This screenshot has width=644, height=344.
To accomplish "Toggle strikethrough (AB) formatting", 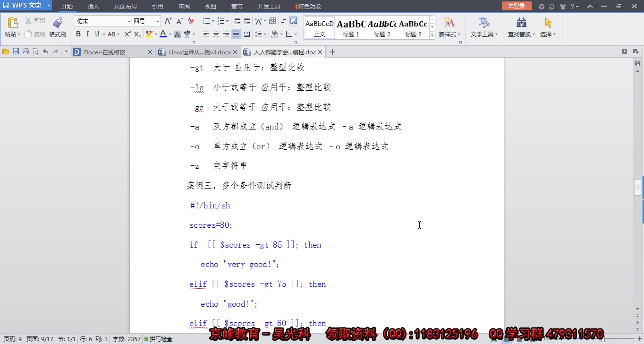I will pos(111,34).
